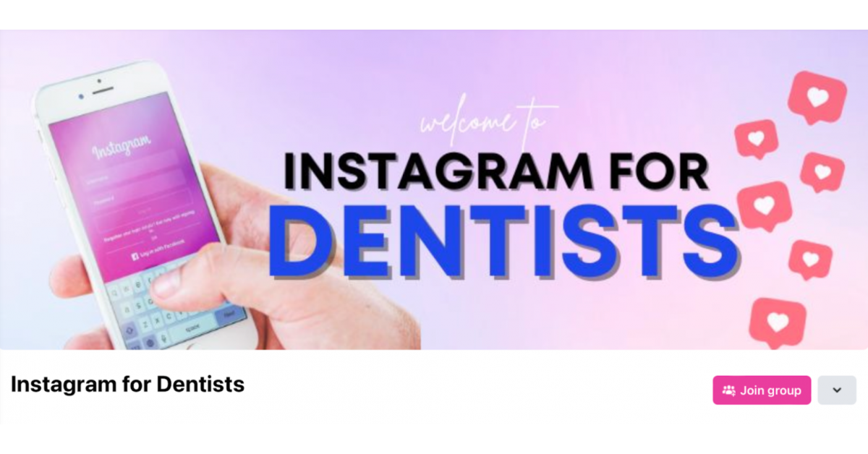Screen dimensions: 868x454
Task: Click the small heart bubble just above the lowest one
Action: click(x=810, y=260)
